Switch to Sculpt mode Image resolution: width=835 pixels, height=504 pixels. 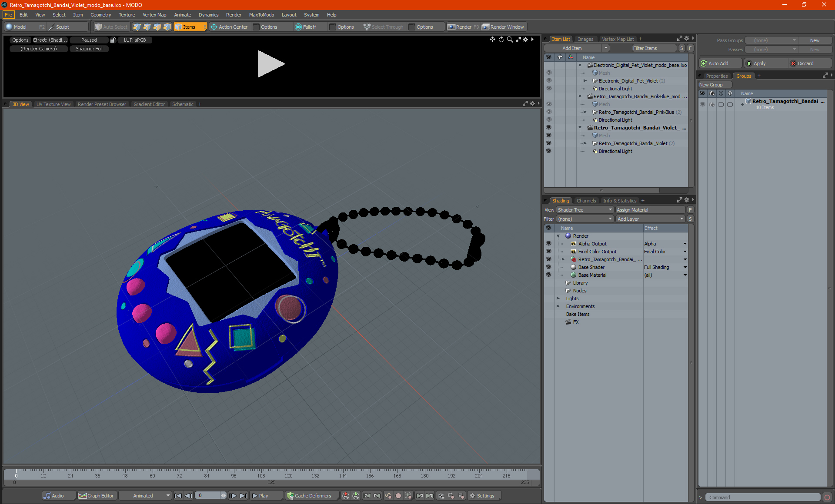pos(68,27)
